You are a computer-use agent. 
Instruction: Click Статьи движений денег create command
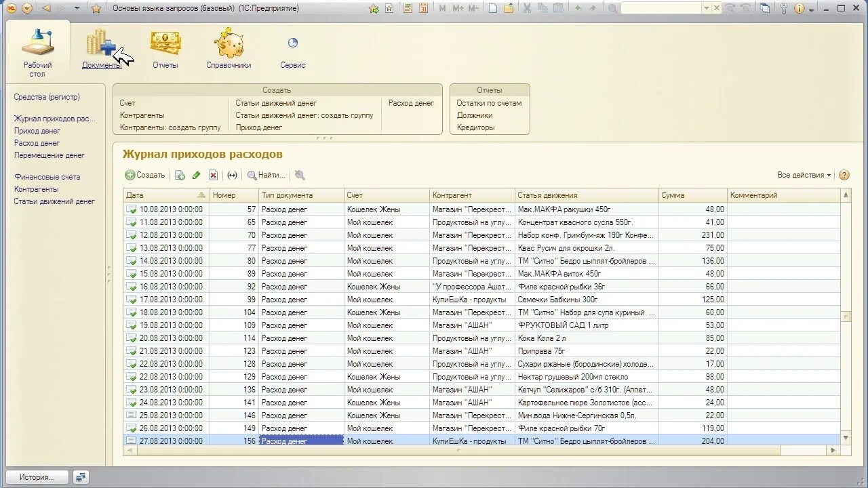click(276, 103)
